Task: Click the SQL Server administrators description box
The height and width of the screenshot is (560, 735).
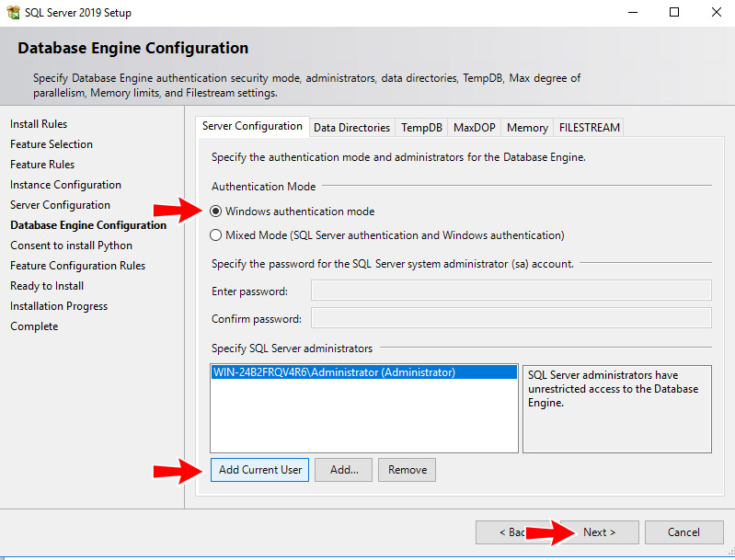Action: click(x=617, y=409)
